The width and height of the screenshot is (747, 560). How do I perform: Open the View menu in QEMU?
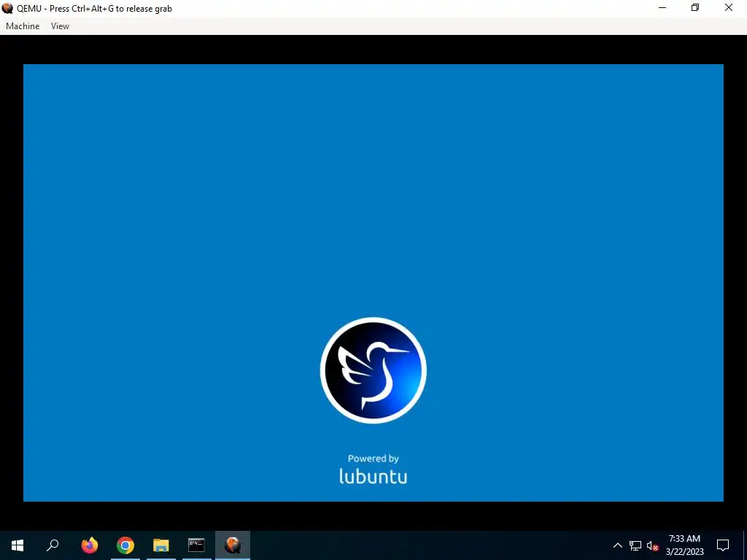click(x=60, y=26)
